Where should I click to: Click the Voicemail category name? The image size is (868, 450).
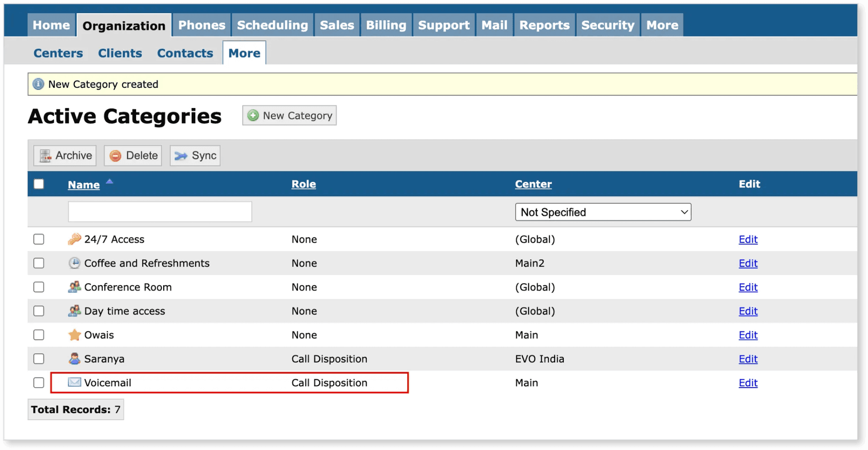click(108, 383)
